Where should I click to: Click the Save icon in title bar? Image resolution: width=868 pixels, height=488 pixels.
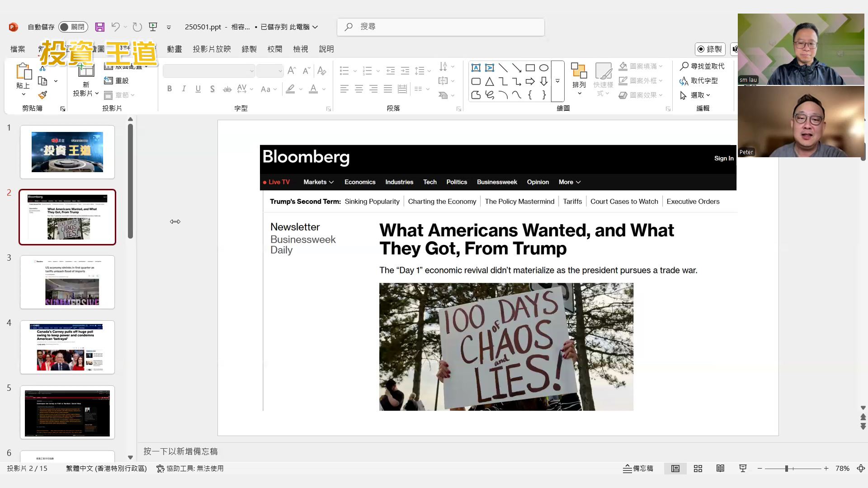click(x=100, y=27)
